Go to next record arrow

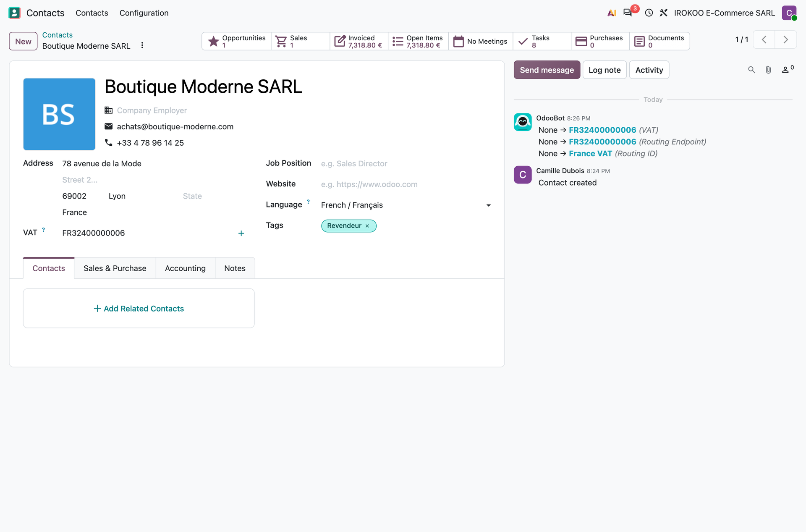[786, 40]
